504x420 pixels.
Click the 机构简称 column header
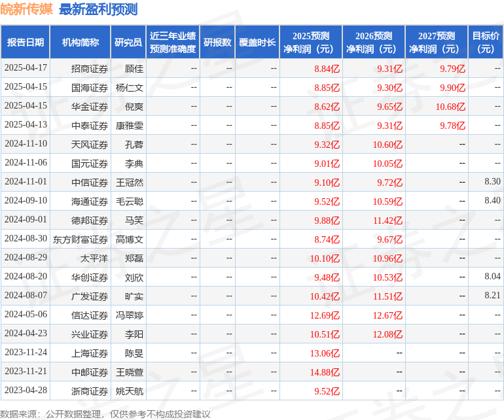(81, 42)
